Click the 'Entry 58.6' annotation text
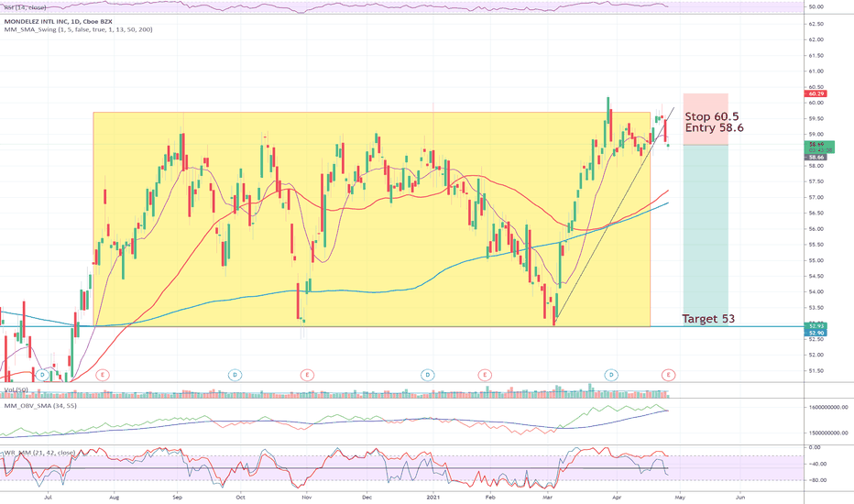This screenshot has height=504, width=854. pyautogui.click(x=714, y=127)
